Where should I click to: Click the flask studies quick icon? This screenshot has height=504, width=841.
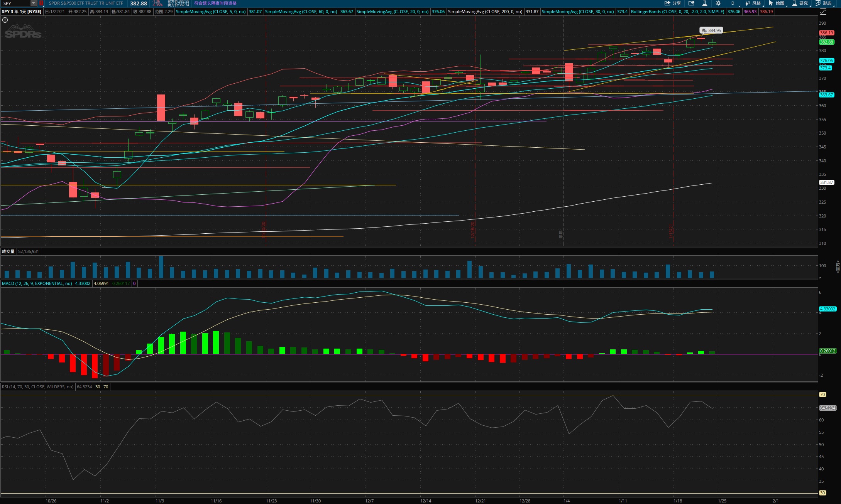coord(704,3)
